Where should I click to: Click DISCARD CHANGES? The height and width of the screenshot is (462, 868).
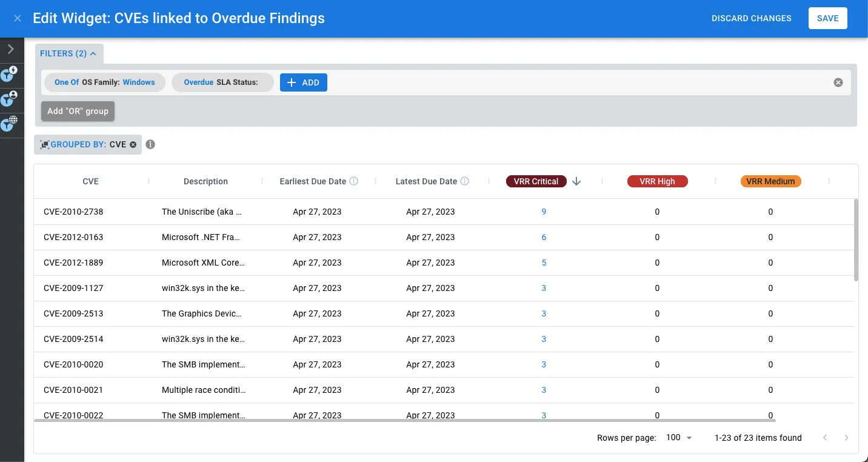tap(752, 18)
